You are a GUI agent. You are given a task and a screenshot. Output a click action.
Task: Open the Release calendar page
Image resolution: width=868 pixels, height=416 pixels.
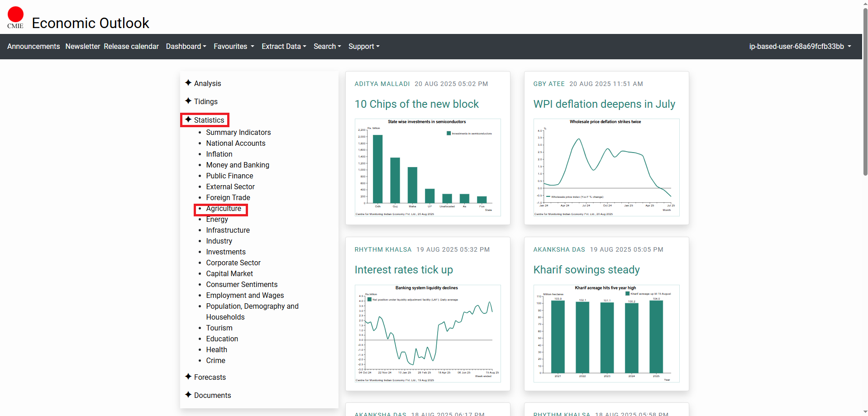click(x=131, y=47)
